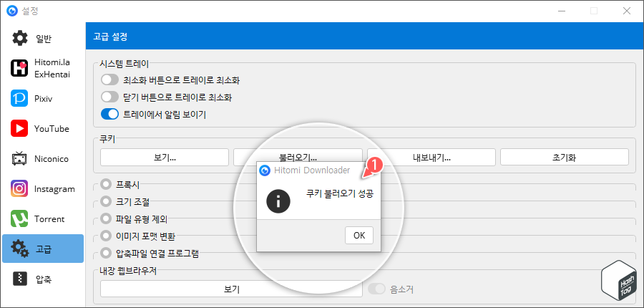The height and width of the screenshot is (308, 644).
Task: Click Hitomi Downloader dialog title icon
Action: click(x=265, y=170)
